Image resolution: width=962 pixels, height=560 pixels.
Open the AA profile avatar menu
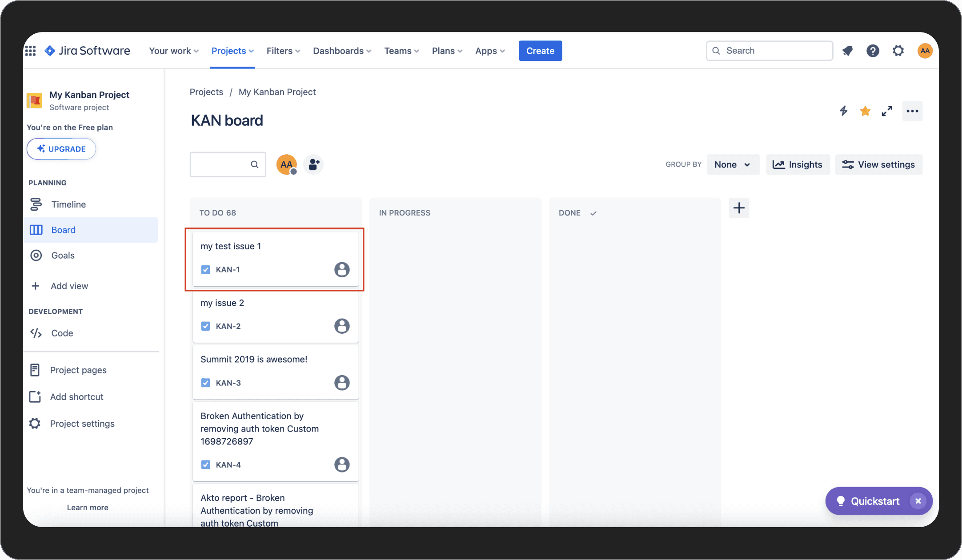click(x=925, y=51)
